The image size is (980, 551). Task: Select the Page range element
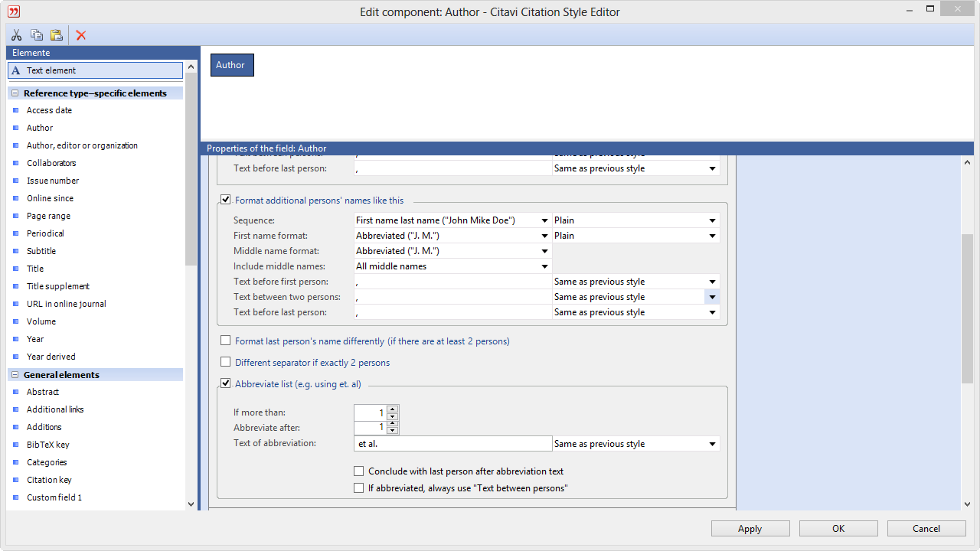coord(48,216)
